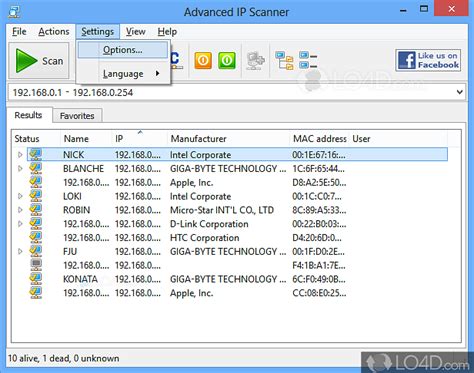Screen dimensions: 474x373
Task: Close the Advanced IP Scanner window
Action: click(x=451, y=9)
